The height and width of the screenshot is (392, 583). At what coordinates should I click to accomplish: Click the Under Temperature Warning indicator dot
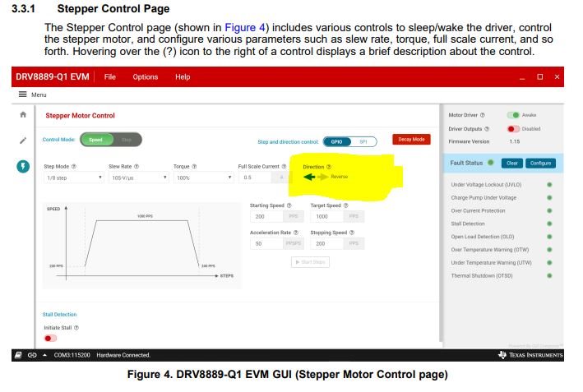[549, 263]
